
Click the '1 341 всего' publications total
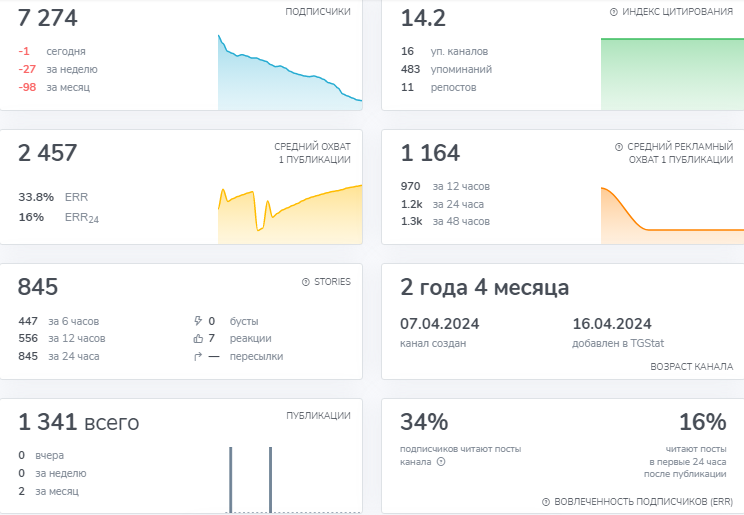[x=78, y=422]
